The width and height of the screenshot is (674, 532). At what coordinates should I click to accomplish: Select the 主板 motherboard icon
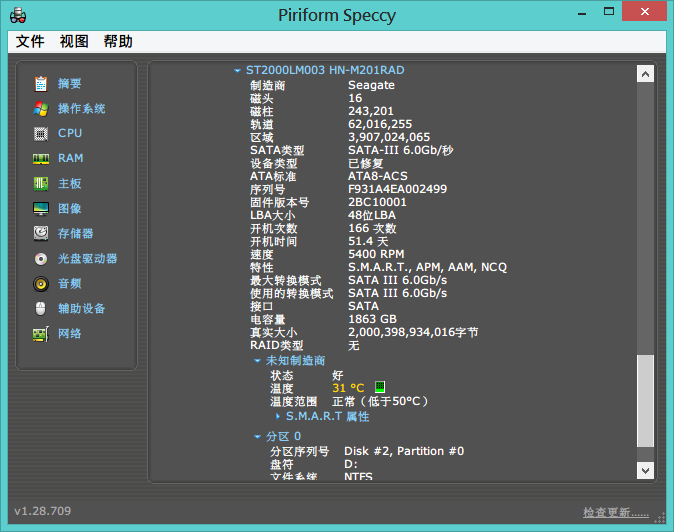(x=41, y=183)
